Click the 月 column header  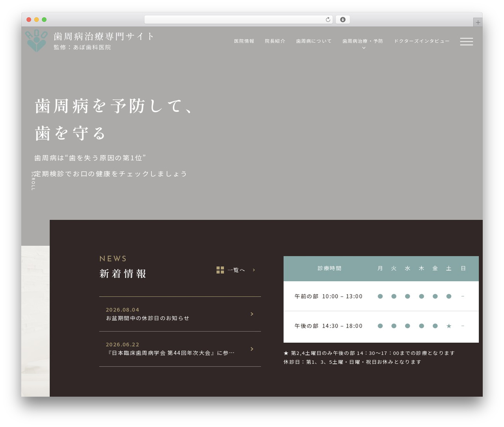380,268
